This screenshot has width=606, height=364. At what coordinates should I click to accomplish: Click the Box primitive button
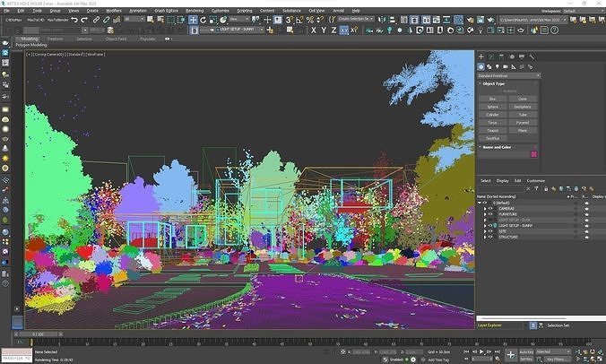click(x=492, y=99)
